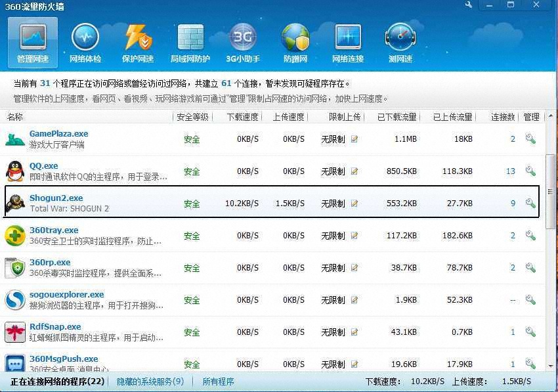This screenshot has height=392, width=558.
Task: Sort by 名称 column header
Action: (x=15, y=117)
